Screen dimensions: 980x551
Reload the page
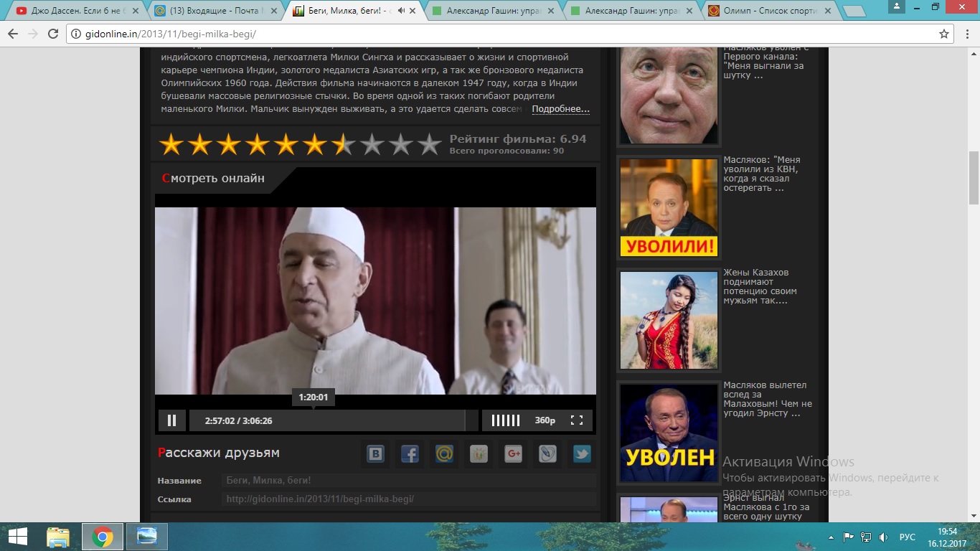[53, 34]
